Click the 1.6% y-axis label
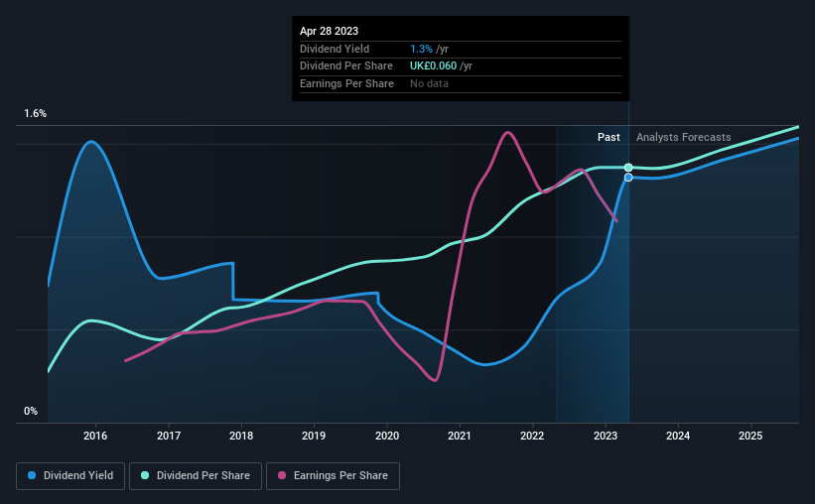The height and width of the screenshot is (504, 815). [36, 114]
